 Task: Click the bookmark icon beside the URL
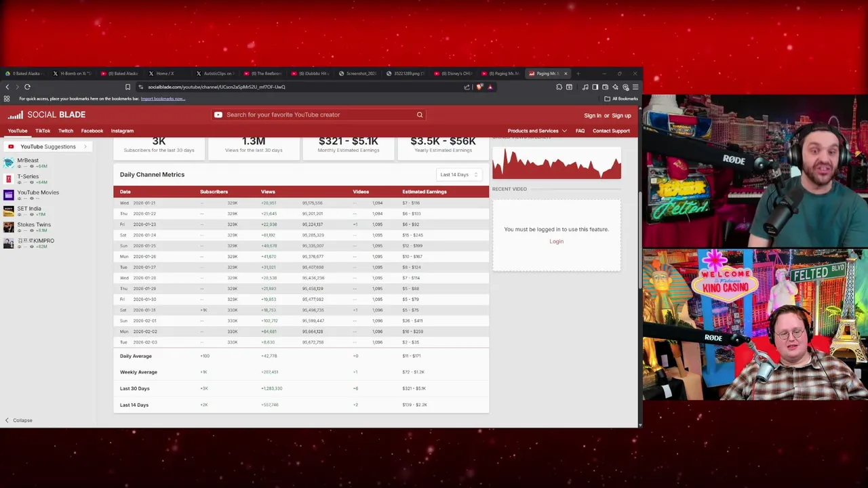(x=127, y=87)
